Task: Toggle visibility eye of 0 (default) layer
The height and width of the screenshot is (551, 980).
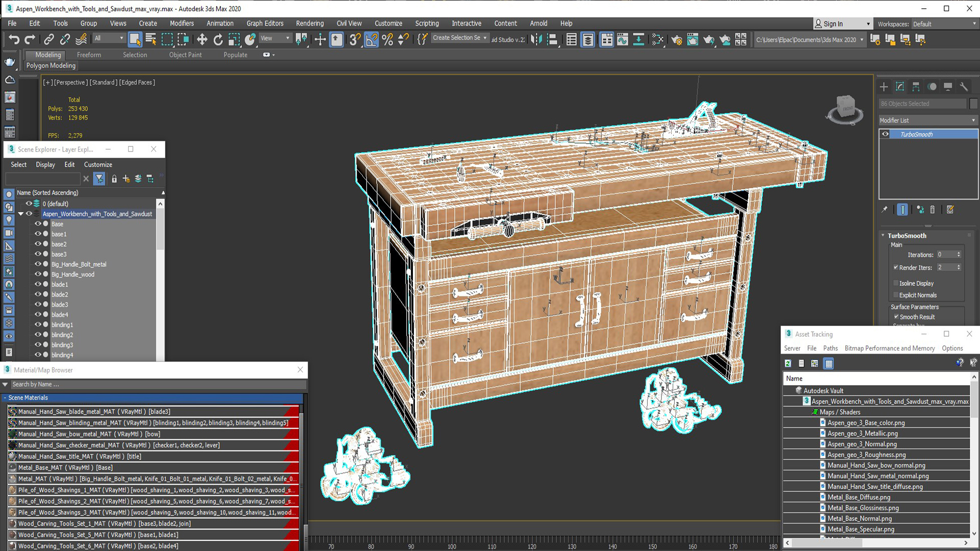Action: point(29,203)
